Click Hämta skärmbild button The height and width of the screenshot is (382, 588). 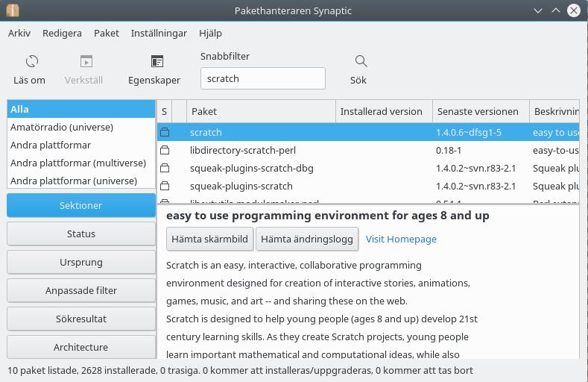coord(209,239)
